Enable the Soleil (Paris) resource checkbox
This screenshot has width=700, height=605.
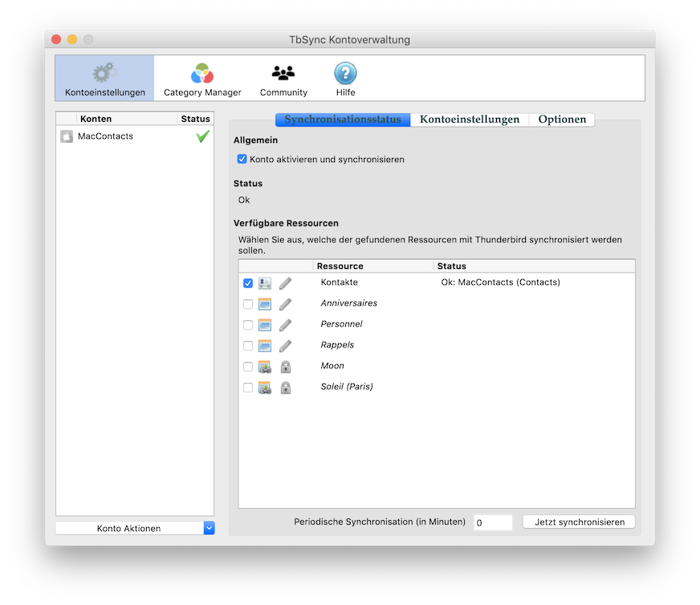(248, 388)
